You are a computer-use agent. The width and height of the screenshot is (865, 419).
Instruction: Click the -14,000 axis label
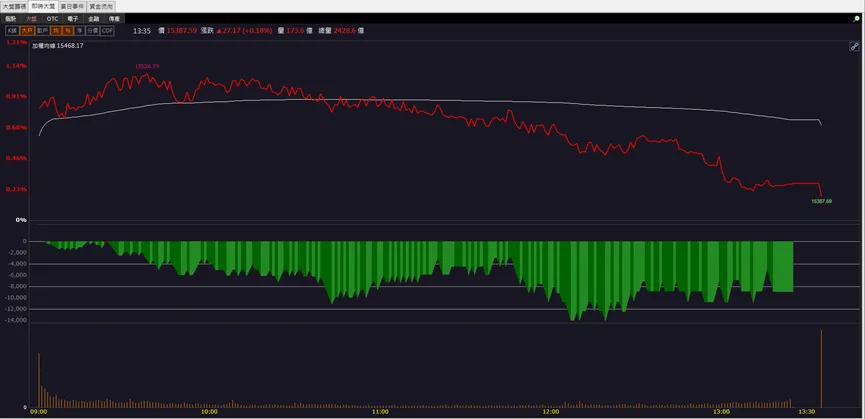click(x=17, y=320)
